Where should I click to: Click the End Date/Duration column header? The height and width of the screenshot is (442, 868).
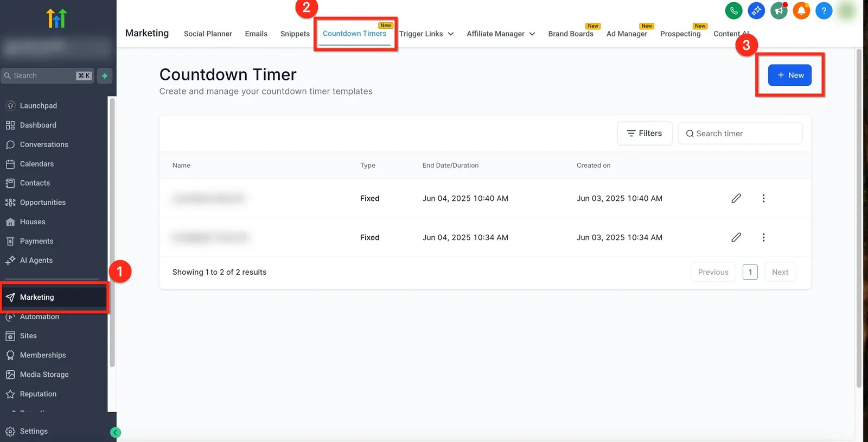[x=450, y=165]
